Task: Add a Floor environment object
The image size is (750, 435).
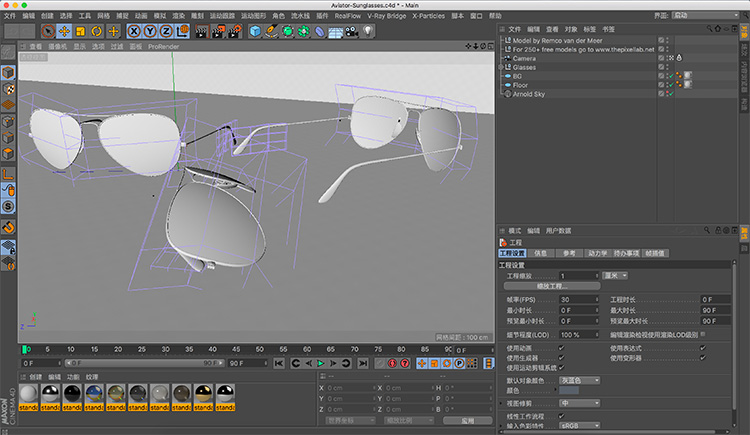Action: click(335, 32)
